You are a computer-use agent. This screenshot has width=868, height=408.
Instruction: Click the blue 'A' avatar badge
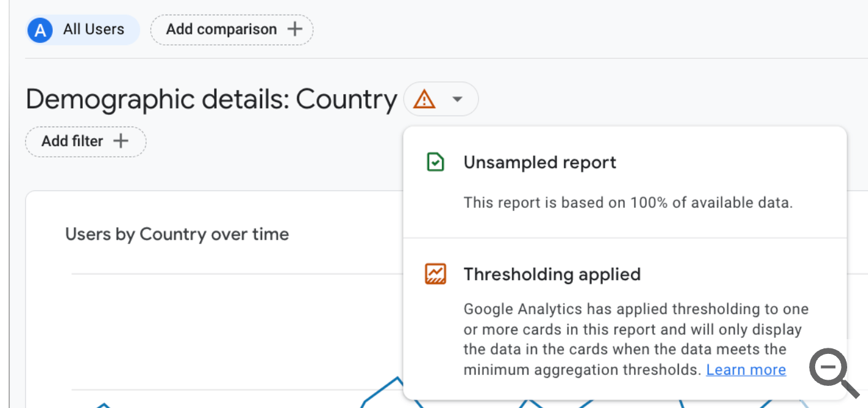tap(40, 30)
